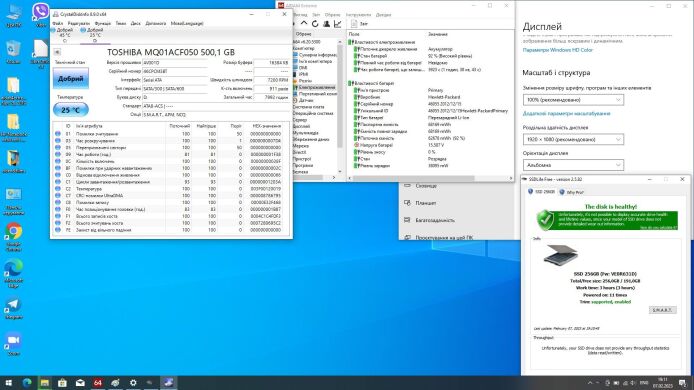Select Планшет in the Settings sidebar

(x=425, y=203)
